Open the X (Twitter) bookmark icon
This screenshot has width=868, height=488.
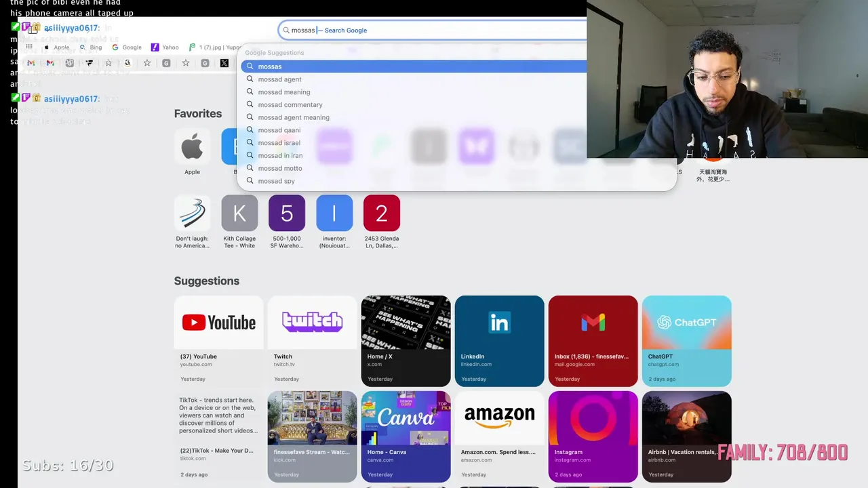coord(224,63)
